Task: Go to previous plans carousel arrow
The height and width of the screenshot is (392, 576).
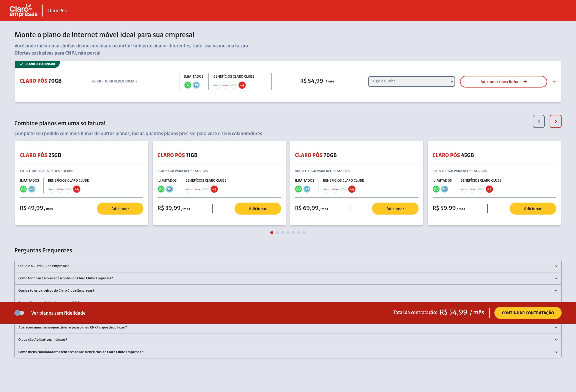Action: (x=539, y=121)
